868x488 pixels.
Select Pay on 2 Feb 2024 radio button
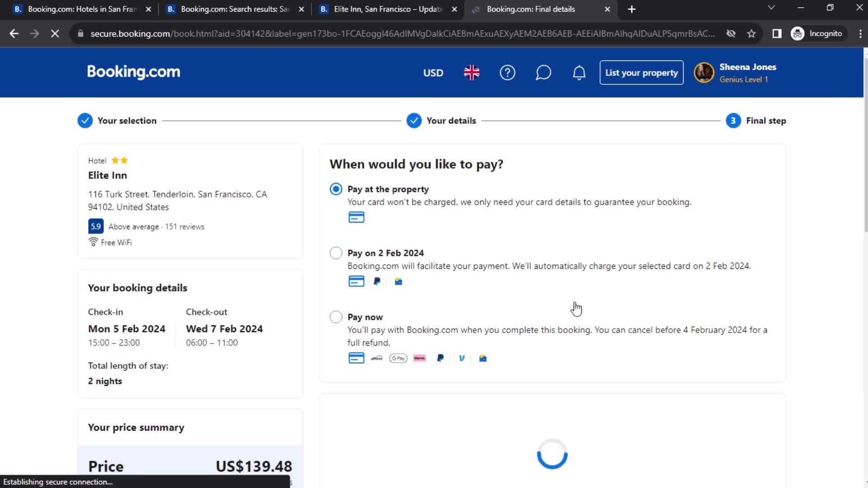pos(335,253)
